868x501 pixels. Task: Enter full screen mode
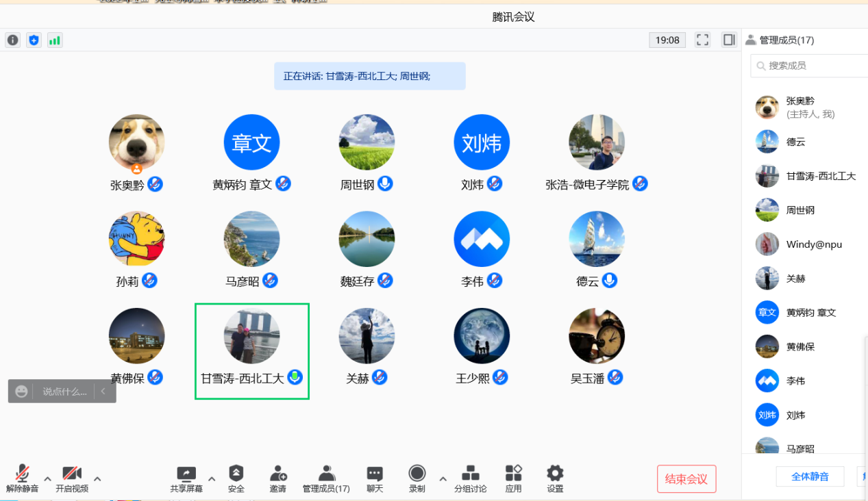coord(702,40)
